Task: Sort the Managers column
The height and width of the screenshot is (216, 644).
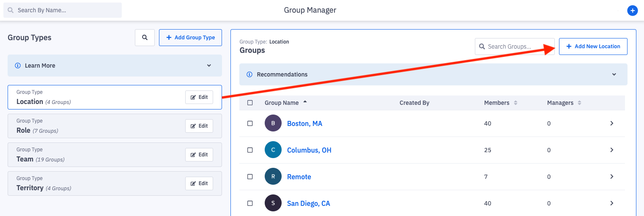Action: 579,103
